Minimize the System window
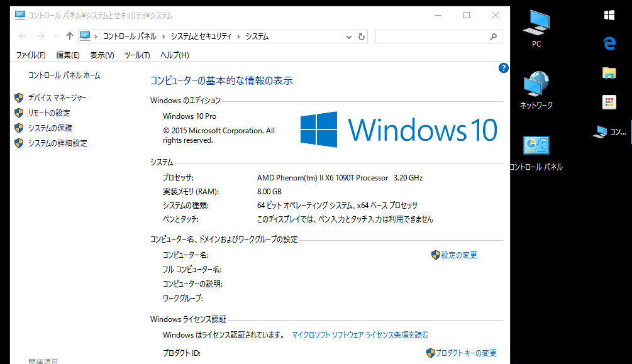 438,15
